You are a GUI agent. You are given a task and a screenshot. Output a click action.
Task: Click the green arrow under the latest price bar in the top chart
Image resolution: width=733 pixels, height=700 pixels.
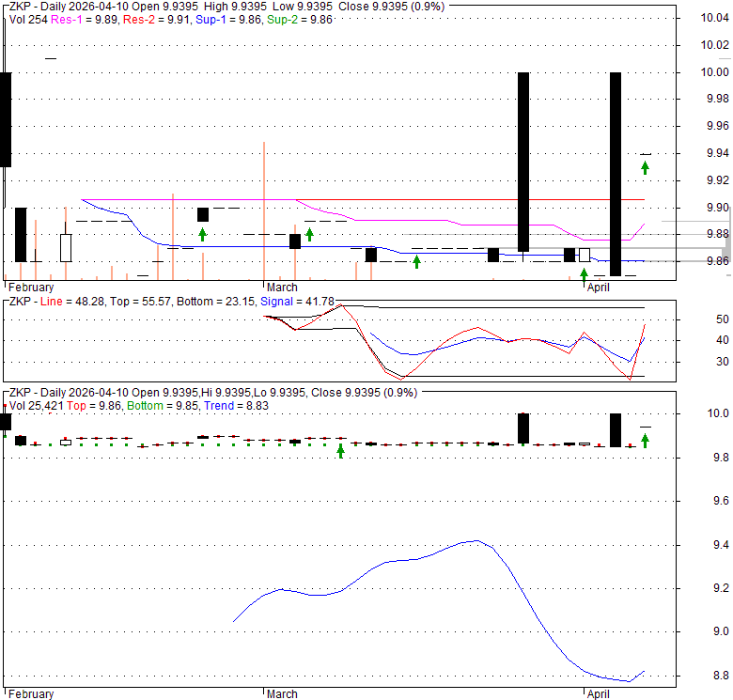[x=645, y=167]
